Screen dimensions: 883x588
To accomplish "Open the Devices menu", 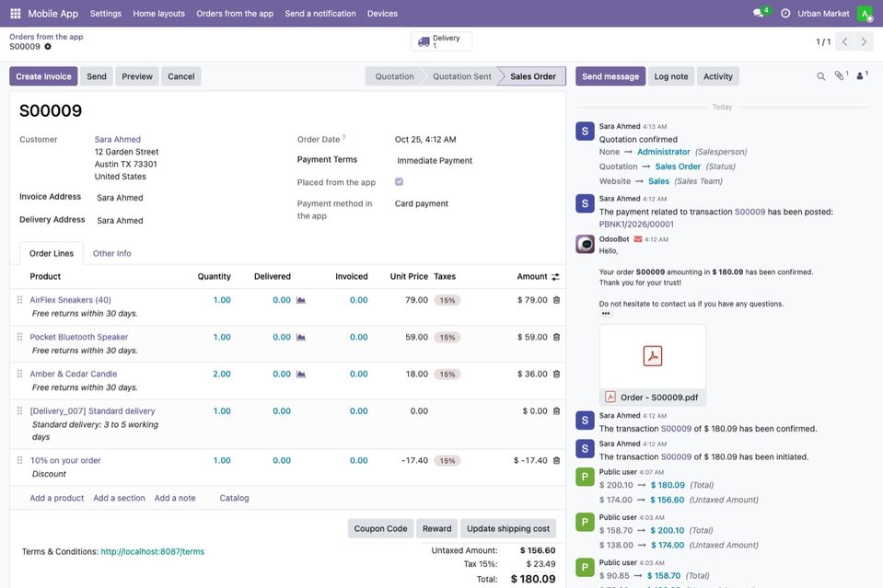I will pos(382,14).
